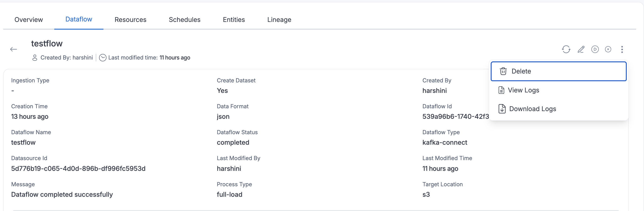Click the testflow title text

pos(47,43)
